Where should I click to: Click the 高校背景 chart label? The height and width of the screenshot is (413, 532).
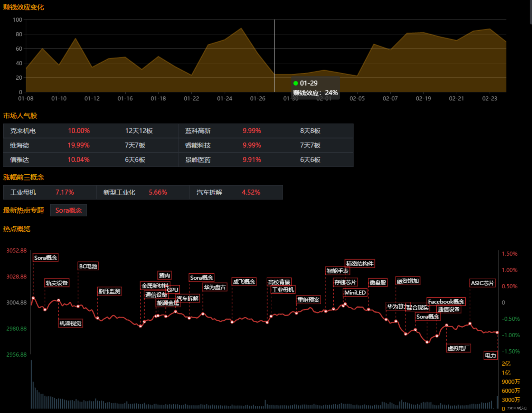click(x=279, y=282)
